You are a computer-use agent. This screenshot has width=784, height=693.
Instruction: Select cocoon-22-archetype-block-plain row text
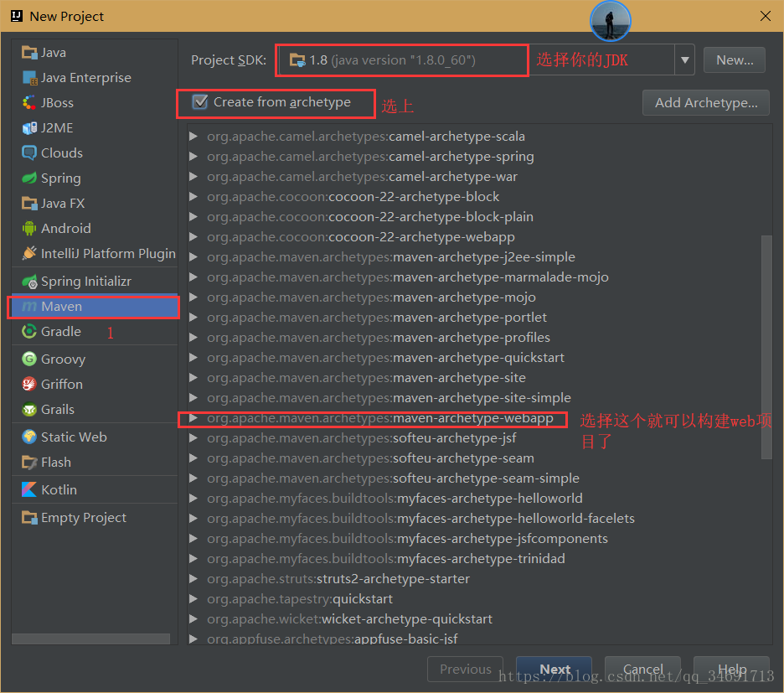coord(370,217)
